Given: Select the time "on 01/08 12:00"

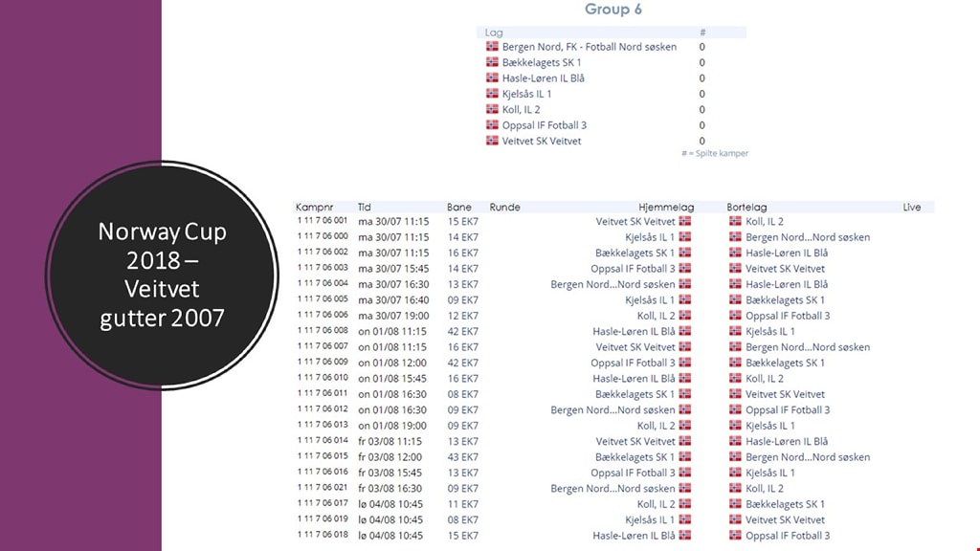Looking at the screenshot, I should click(x=392, y=363).
